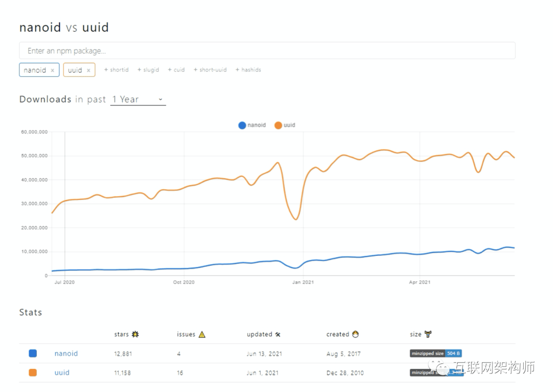Toggle uuid series in chart legend
Image resolution: width=553 pixels, height=392 pixels.
285,125
